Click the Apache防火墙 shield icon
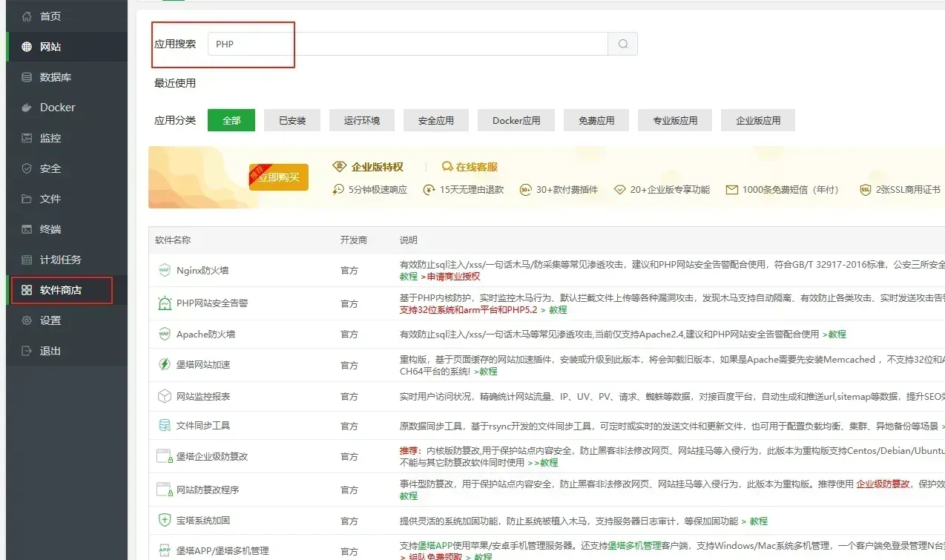945x560 pixels. 164,335
